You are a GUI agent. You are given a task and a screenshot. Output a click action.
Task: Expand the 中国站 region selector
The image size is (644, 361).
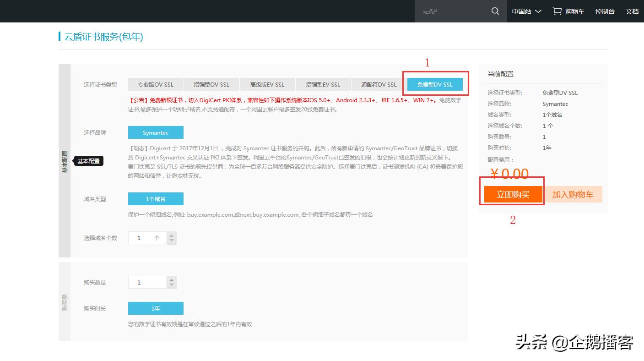(525, 11)
